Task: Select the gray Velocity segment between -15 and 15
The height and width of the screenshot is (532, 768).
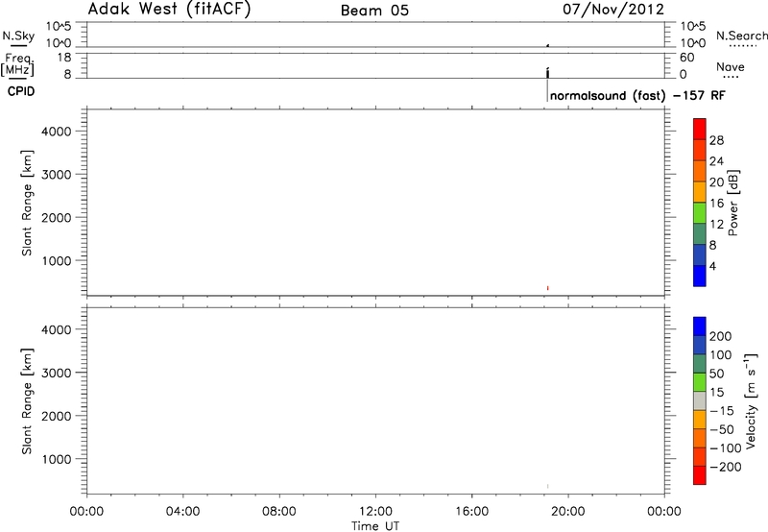Action: (x=700, y=401)
